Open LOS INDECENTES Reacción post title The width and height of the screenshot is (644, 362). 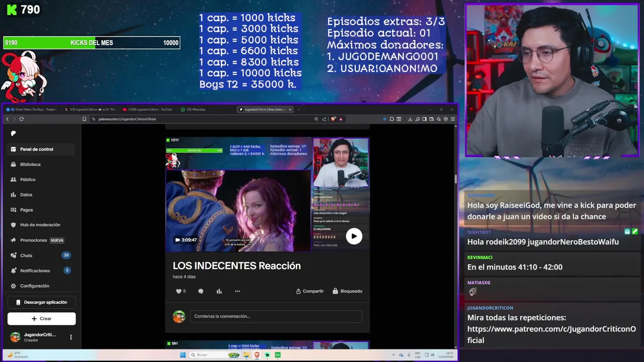click(x=236, y=266)
